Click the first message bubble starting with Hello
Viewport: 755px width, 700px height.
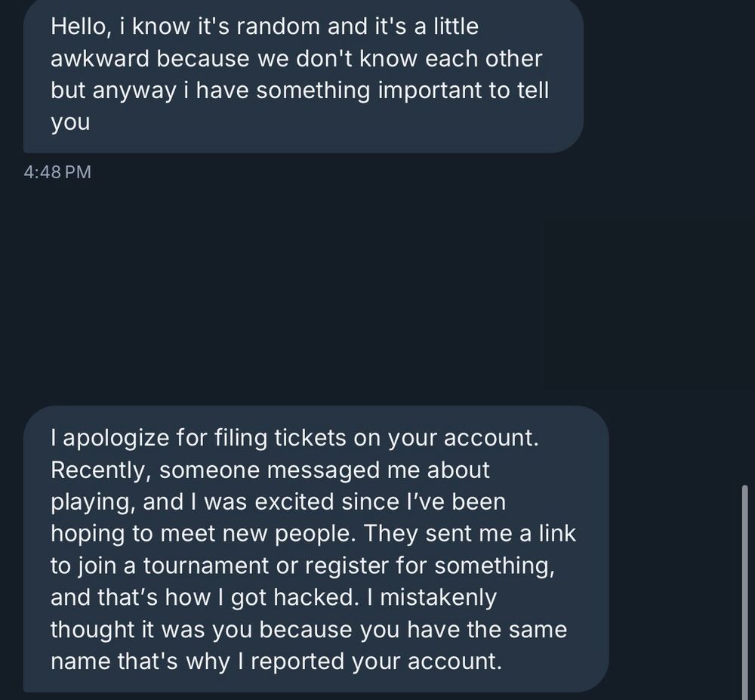coord(302,76)
